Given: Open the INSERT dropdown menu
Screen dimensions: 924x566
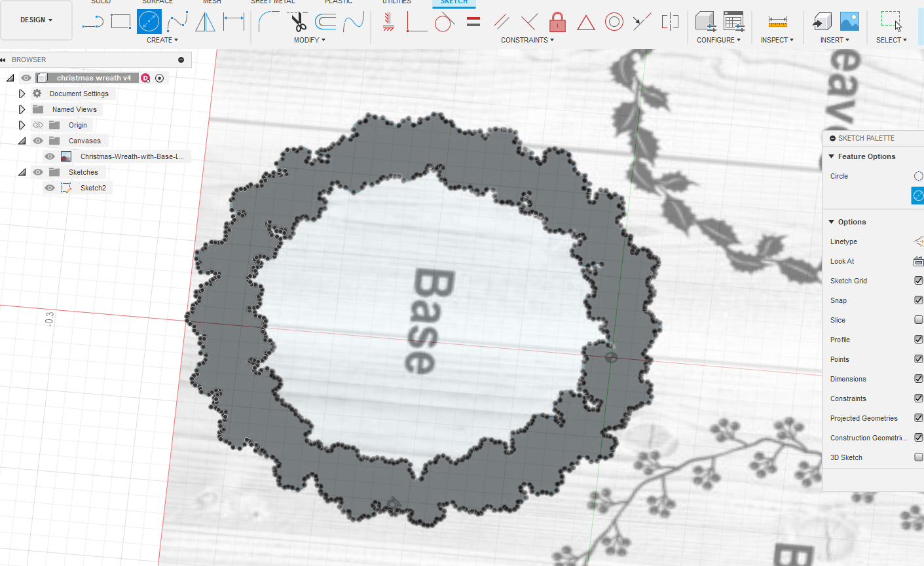Looking at the screenshot, I should tap(834, 40).
